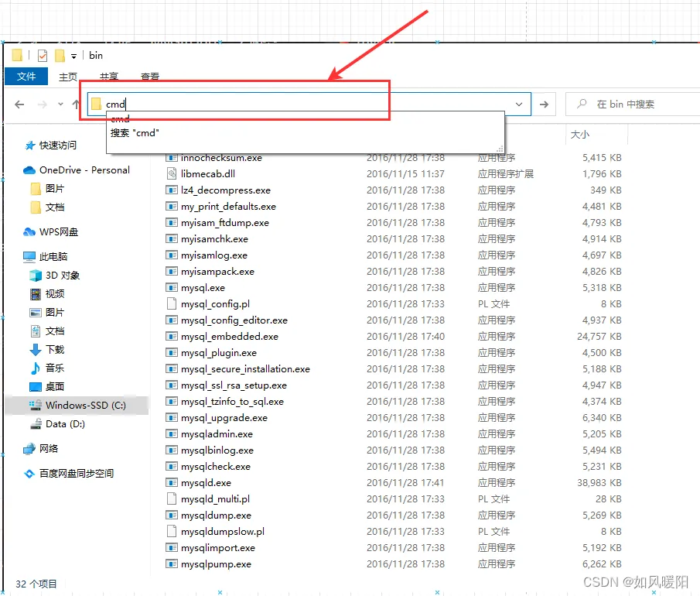The image size is (700, 596).
Task: Select the 下载 downloads folder icon
Action: (36, 350)
